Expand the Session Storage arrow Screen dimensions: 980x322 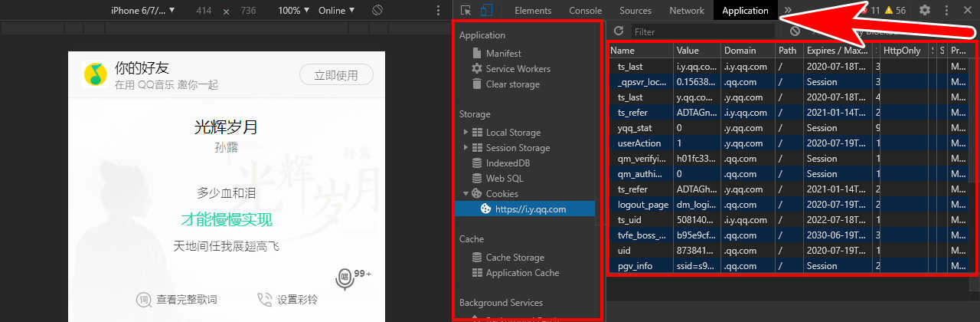pyautogui.click(x=465, y=148)
